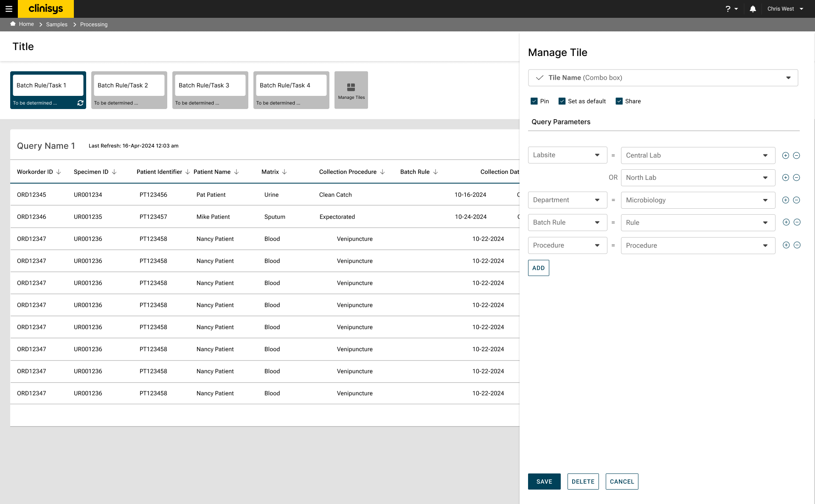This screenshot has width=815, height=504.
Task: Open the Chris West user menu
Action: pos(785,9)
